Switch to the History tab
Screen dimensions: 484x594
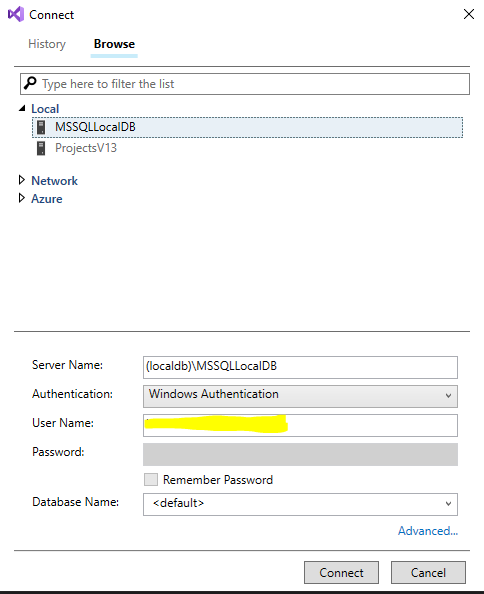point(47,44)
